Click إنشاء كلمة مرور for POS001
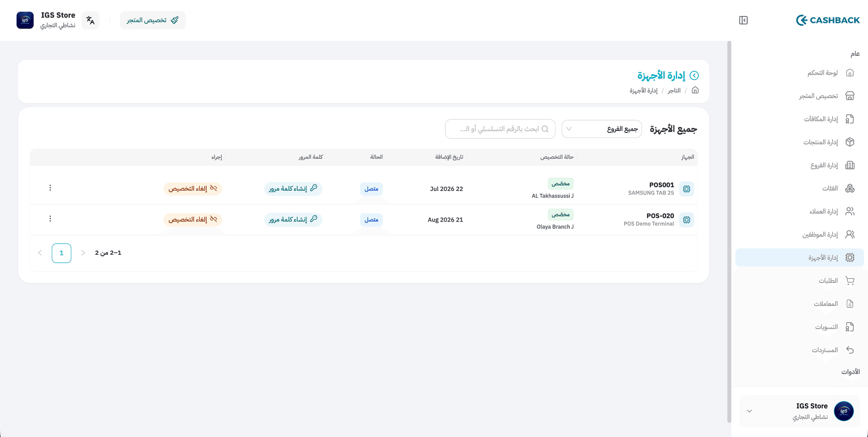Image resolution: width=868 pixels, height=437 pixels. [293, 189]
